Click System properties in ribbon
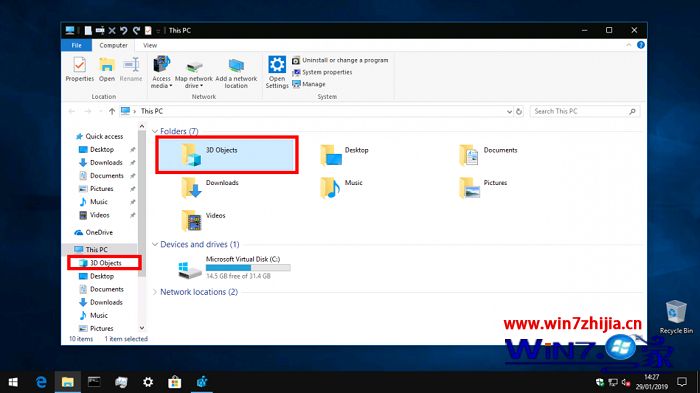This screenshot has height=393, width=700. 322,72
